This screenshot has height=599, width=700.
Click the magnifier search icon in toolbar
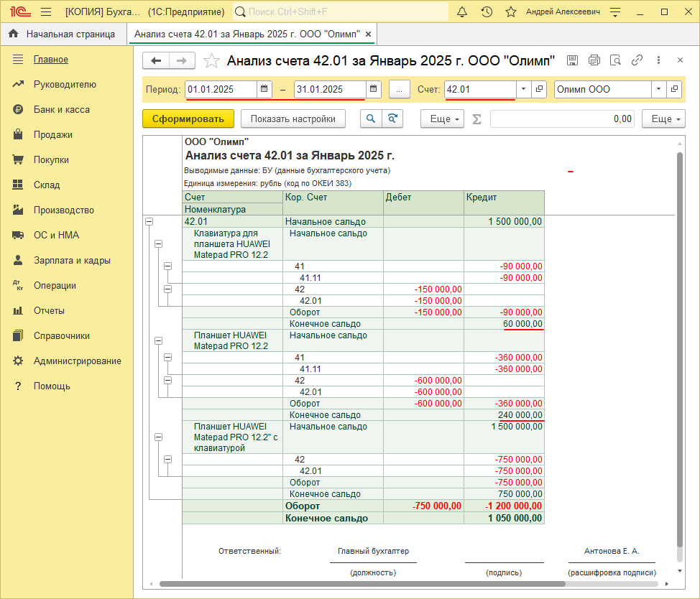tap(371, 119)
